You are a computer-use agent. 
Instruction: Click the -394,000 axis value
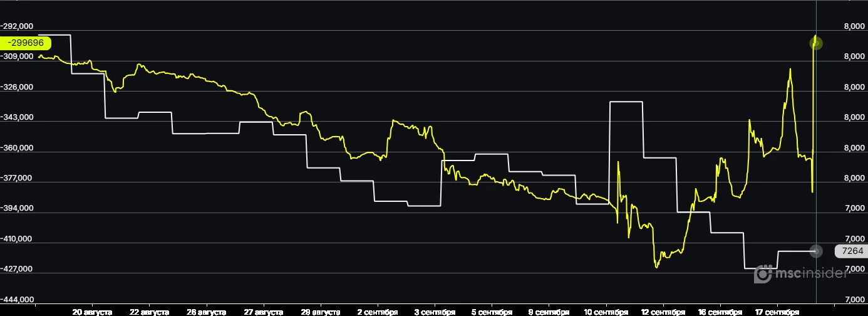(x=17, y=208)
